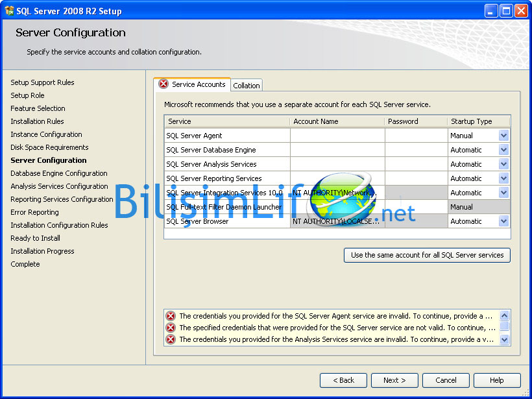The width and height of the screenshot is (532, 399).
Task: Click 'Use the same account for all SQL Server services'
Action: click(x=427, y=255)
